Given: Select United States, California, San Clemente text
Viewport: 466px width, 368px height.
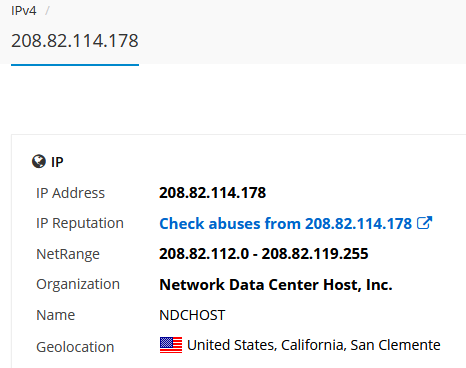Looking at the screenshot, I should [x=314, y=345].
